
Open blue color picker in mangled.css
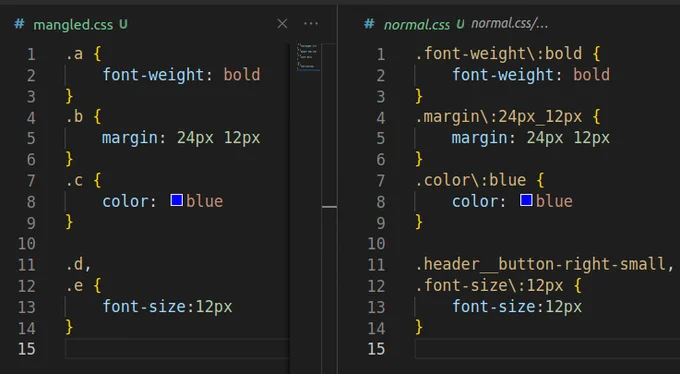[177, 200]
